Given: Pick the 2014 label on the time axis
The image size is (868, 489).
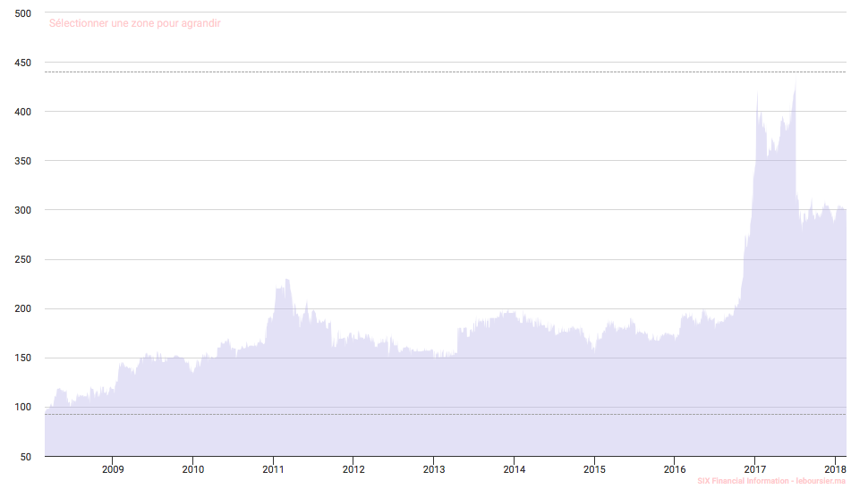Looking at the screenshot, I should [x=514, y=468].
